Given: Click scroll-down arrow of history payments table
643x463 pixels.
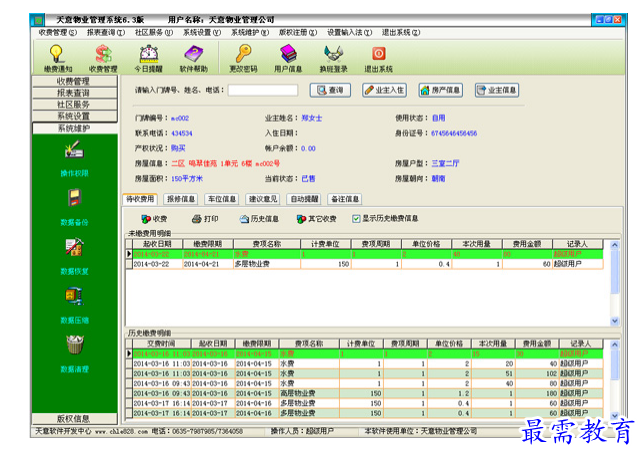Looking at the screenshot, I should pyautogui.click(x=614, y=415).
